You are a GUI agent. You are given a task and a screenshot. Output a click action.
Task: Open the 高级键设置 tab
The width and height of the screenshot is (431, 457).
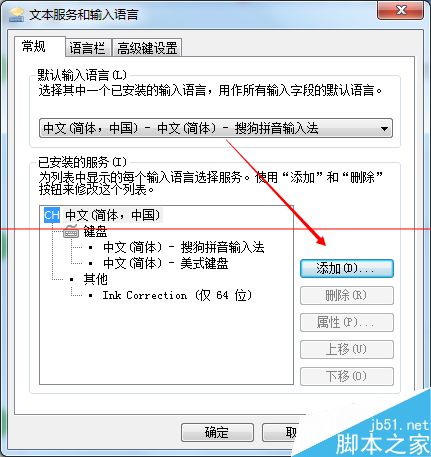147,48
